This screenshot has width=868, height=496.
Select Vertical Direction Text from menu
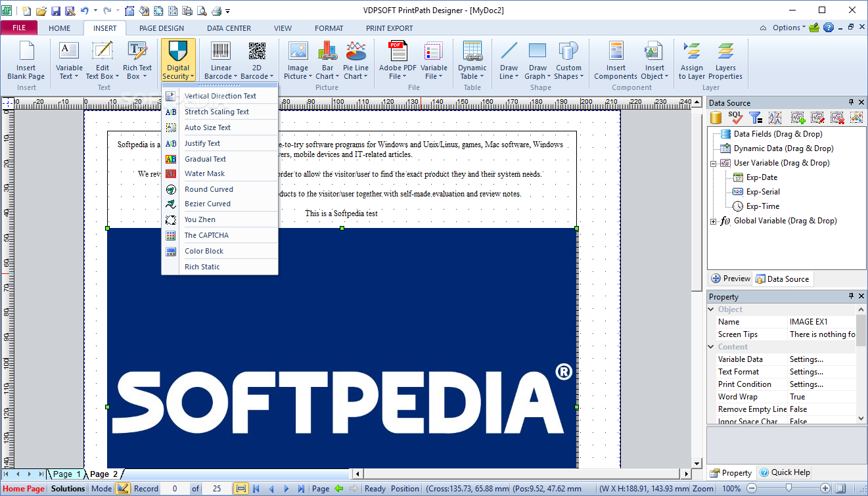click(x=219, y=96)
